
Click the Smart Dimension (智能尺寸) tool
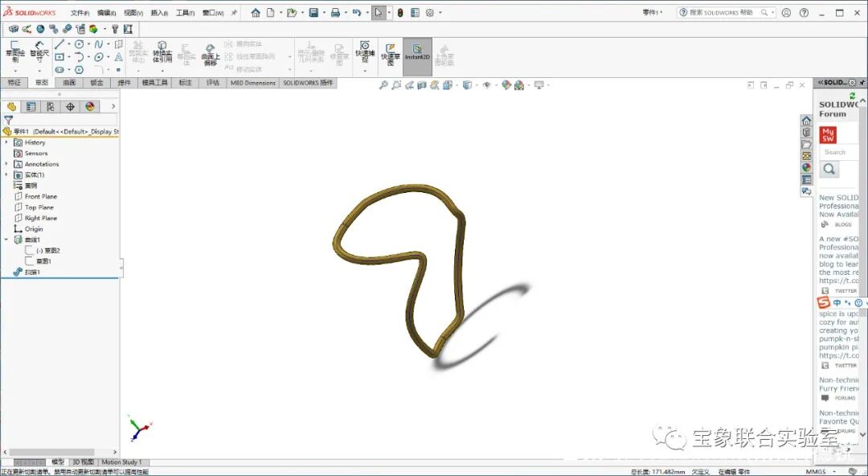point(39,51)
